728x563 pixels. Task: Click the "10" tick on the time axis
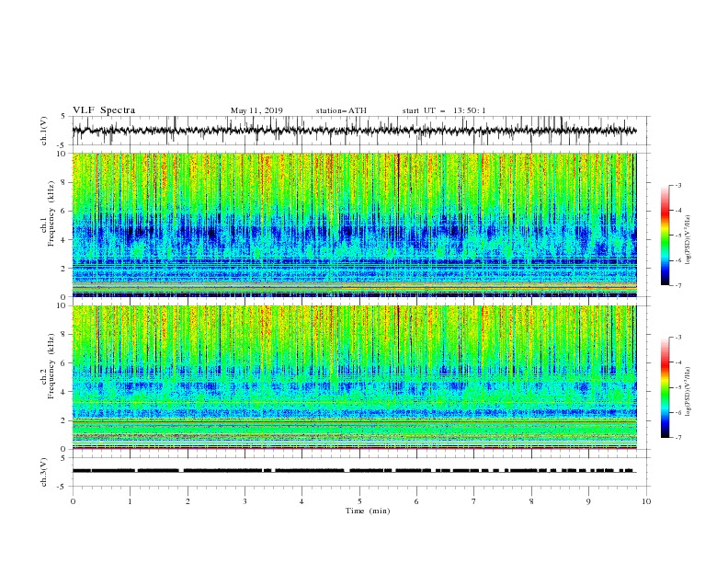point(646,501)
